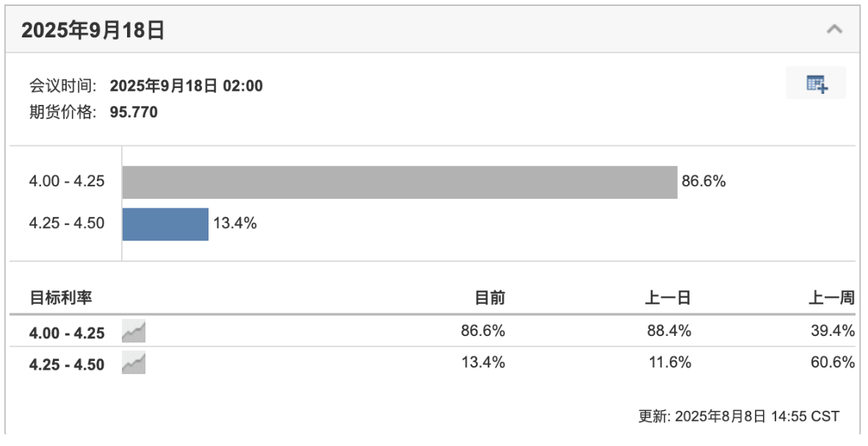Click the 2025年9月18日 header title
The height and width of the screenshot is (446, 868).
[93, 30]
